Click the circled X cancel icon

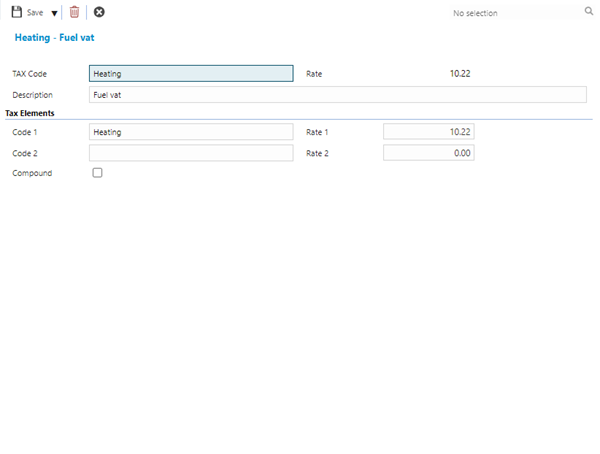(99, 12)
